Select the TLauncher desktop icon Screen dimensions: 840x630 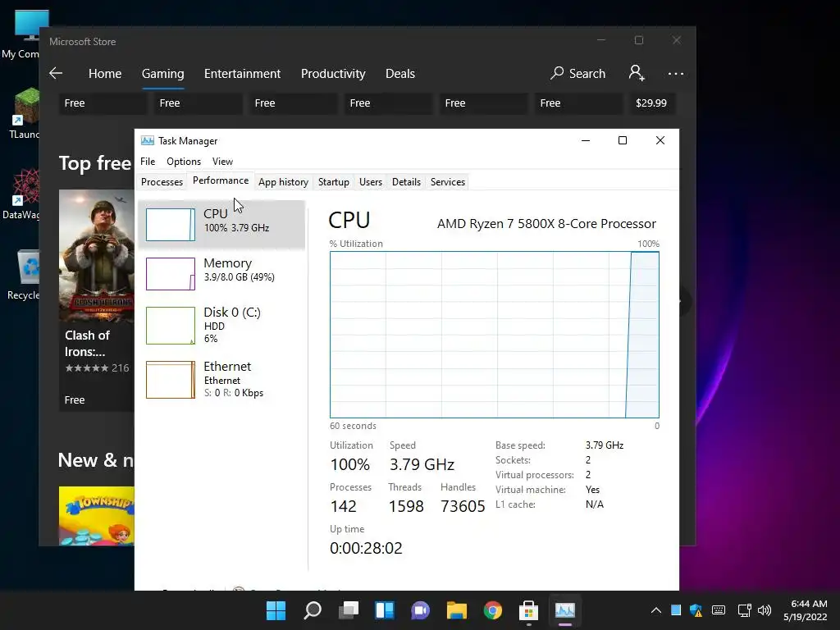point(24,113)
